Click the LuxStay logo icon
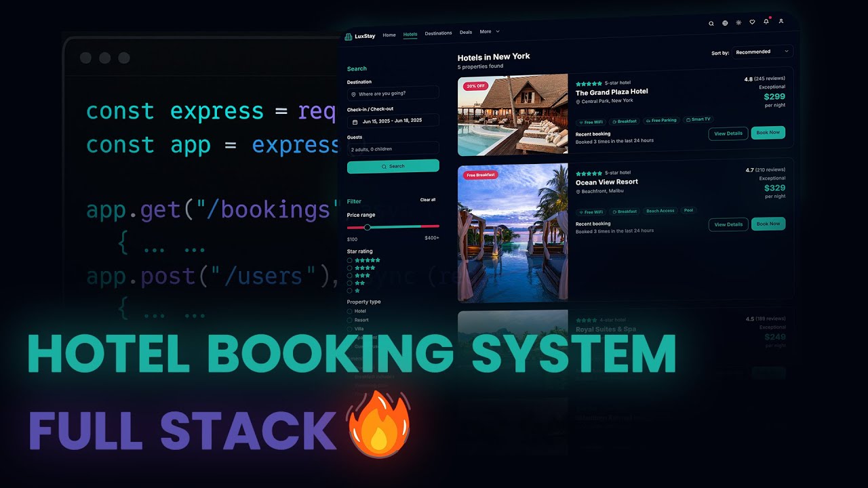 click(349, 37)
